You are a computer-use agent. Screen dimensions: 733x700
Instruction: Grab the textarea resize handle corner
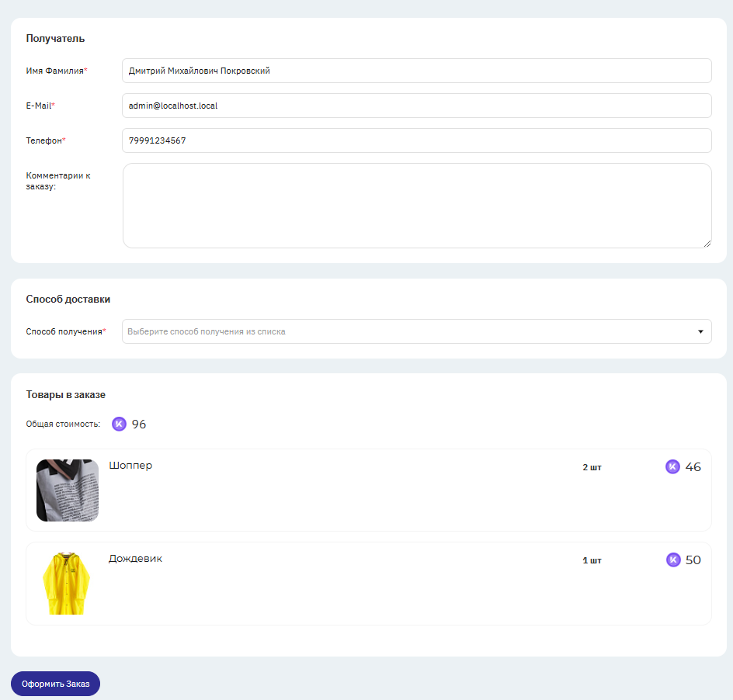[707, 244]
